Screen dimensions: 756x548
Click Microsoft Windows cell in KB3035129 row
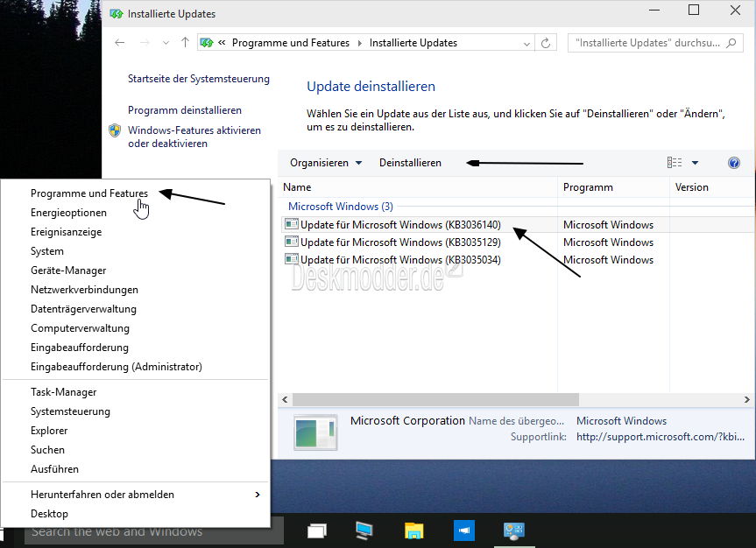(609, 242)
